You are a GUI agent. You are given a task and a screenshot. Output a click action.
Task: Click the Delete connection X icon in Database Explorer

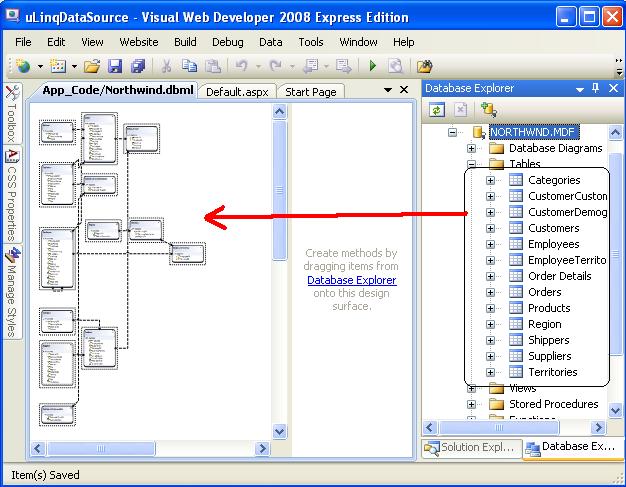point(460,109)
